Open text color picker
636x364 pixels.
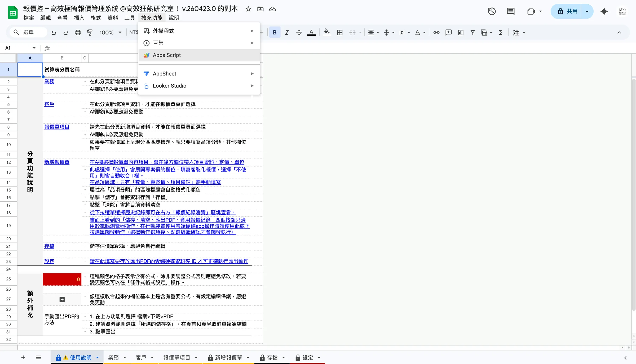point(311,33)
